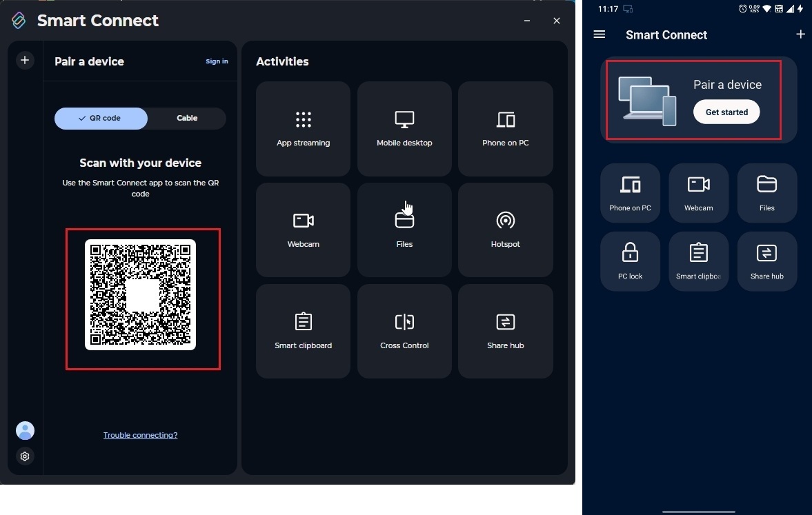812x515 pixels.
Task: Open the Hotspot activity
Action: [505, 230]
